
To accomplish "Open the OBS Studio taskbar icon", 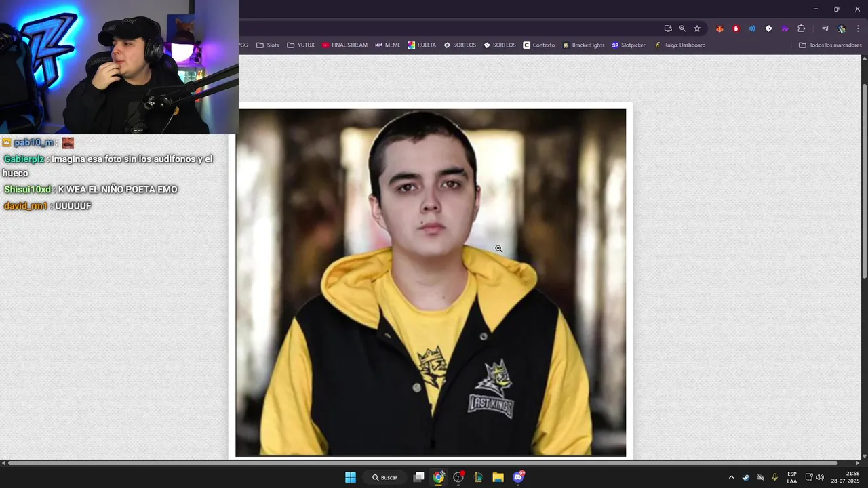I will [458, 477].
